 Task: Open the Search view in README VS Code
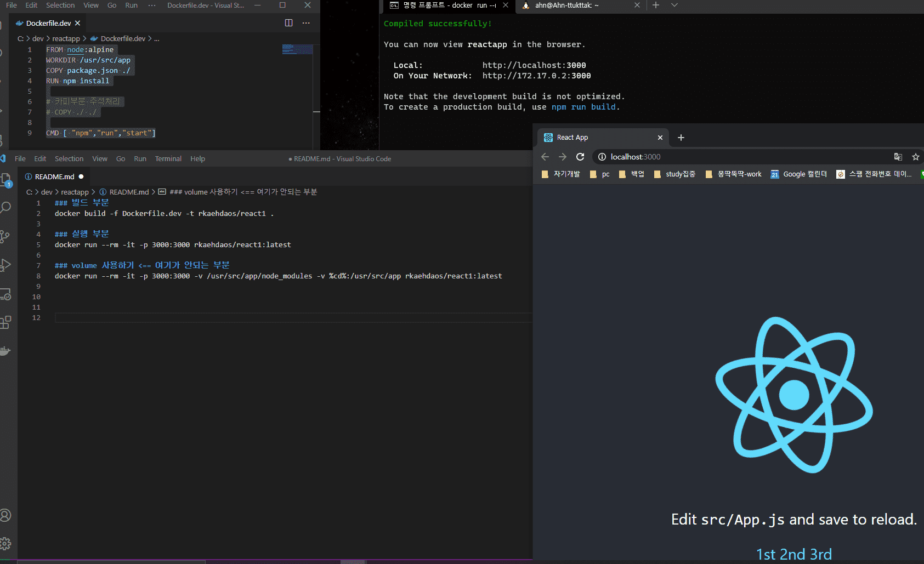click(x=5, y=208)
